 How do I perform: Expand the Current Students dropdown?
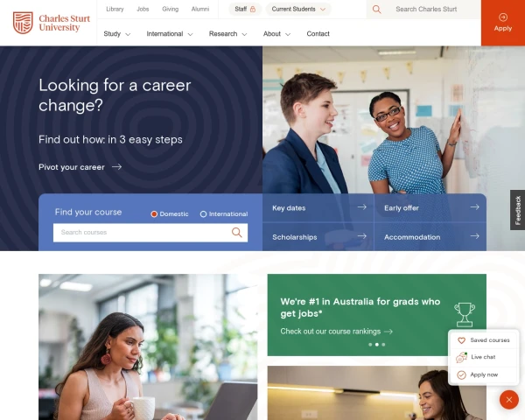coord(298,9)
